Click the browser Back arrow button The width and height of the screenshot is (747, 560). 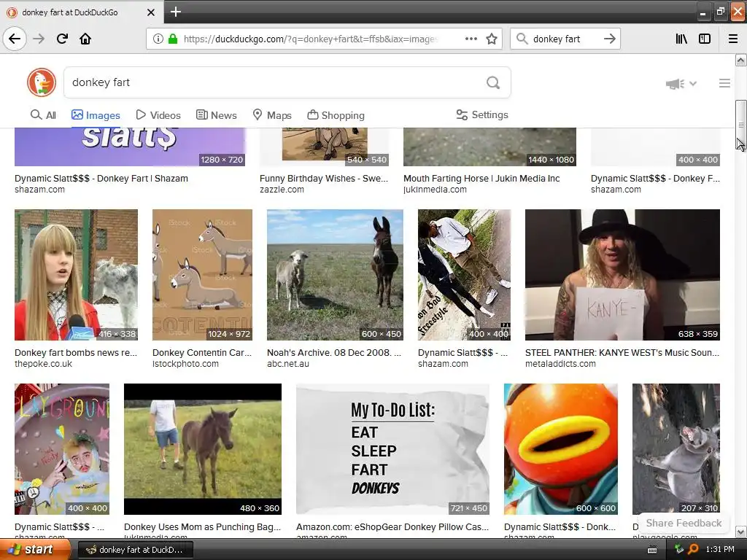[15, 39]
